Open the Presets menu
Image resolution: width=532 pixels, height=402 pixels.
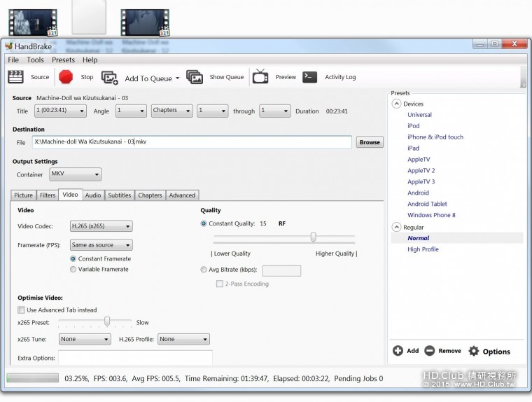[63, 60]
